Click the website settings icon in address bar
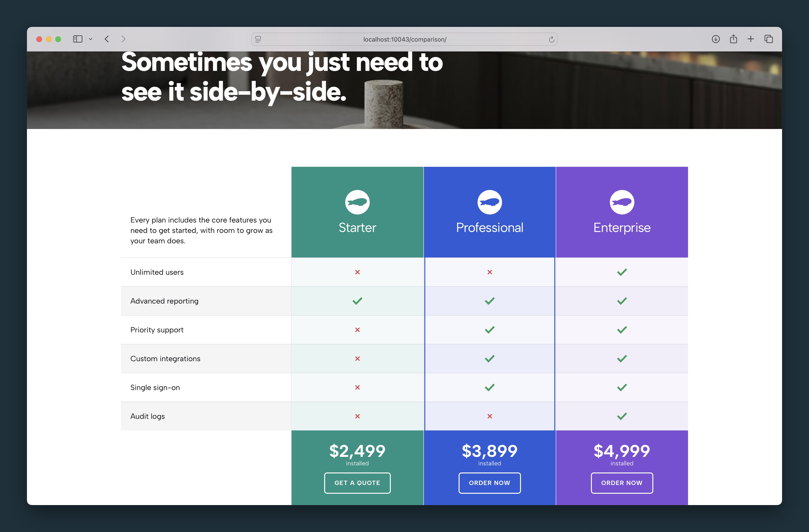 [x=258, y=39]
